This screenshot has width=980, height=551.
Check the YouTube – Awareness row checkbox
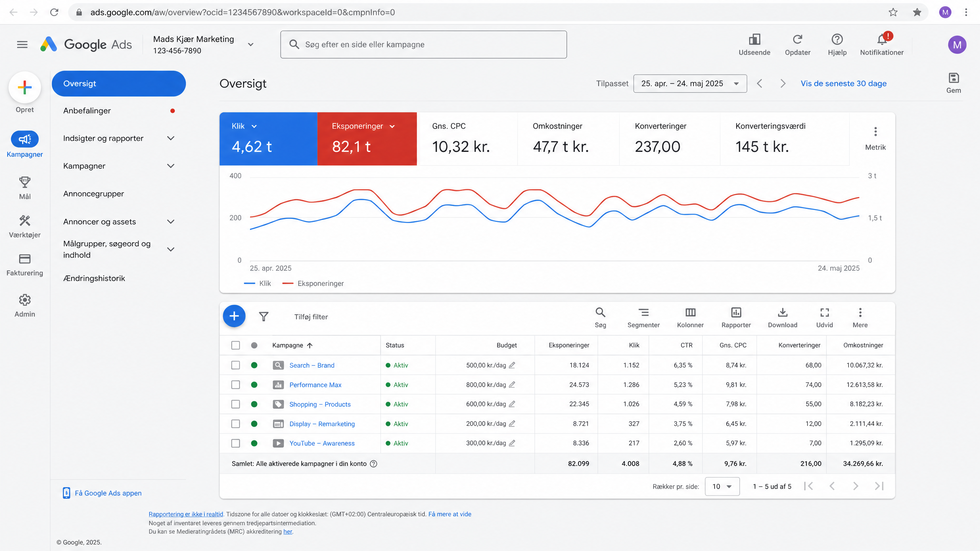pos(235,443)
